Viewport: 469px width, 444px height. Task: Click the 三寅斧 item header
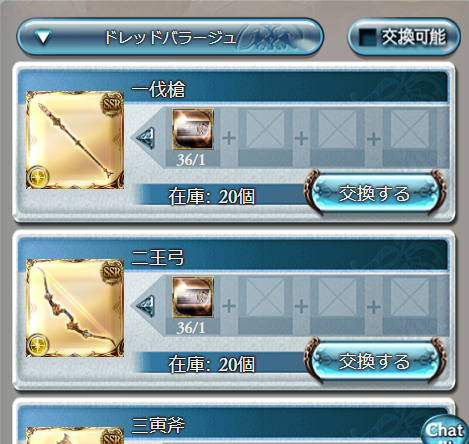(x=158, y=425)
